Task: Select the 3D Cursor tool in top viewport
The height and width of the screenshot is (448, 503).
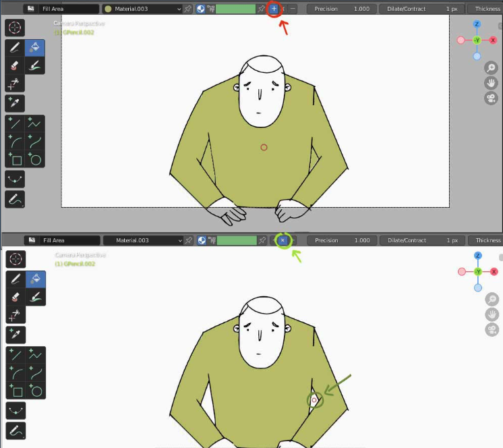Action: (15, 28)
